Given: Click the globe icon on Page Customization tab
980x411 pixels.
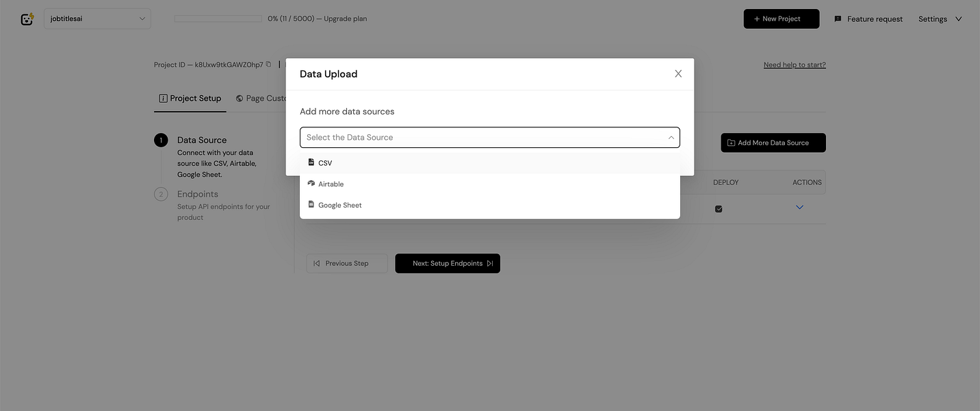Looking at the screenshot, I should 238,98.
